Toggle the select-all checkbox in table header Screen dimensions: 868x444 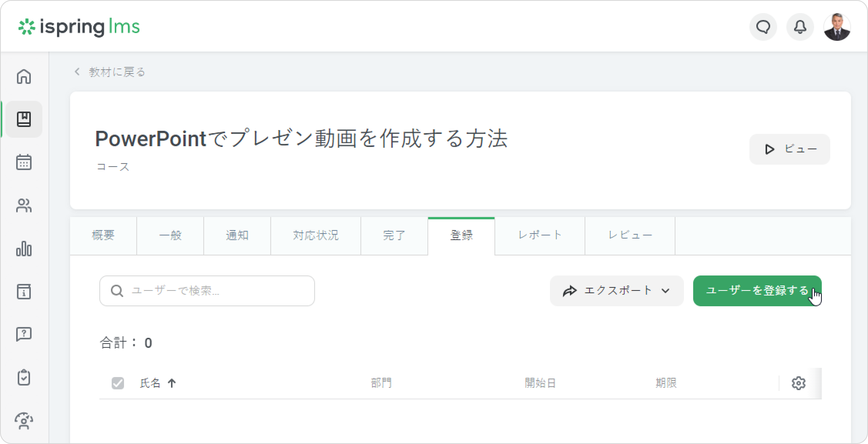pyautogui.click(x=118, y=383)
